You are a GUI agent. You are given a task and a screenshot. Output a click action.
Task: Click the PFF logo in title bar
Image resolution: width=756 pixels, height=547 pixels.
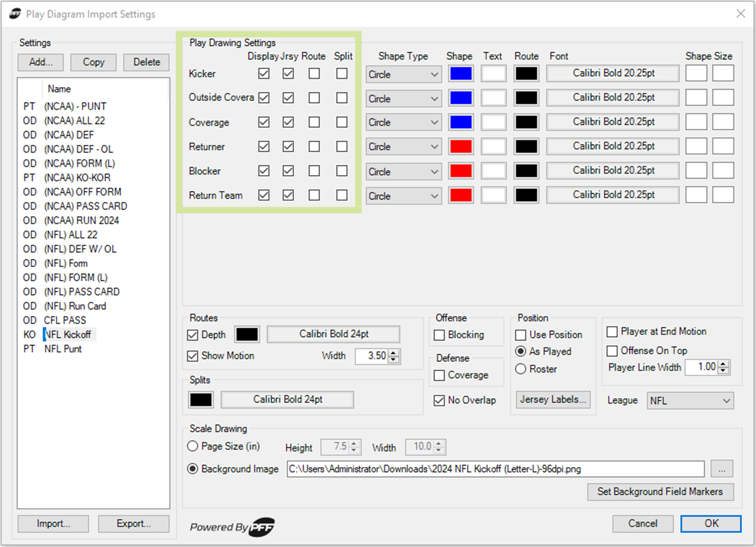tap(15, 14)
